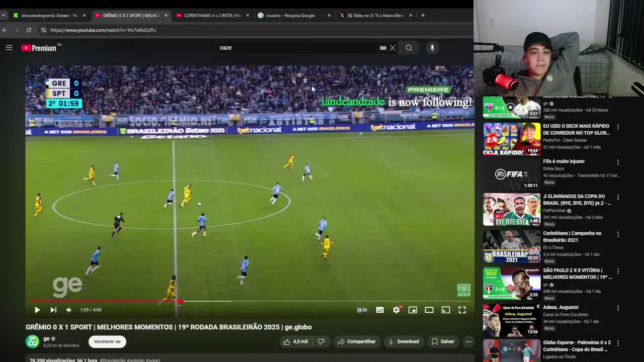The image size is (644, 362).
Task: Enter fullscreen mode
Action: (462, 310)
